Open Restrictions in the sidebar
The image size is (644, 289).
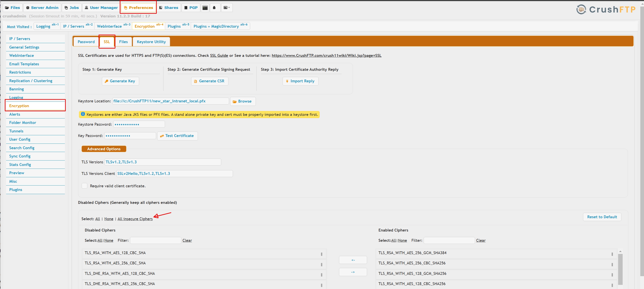point(35,72)
